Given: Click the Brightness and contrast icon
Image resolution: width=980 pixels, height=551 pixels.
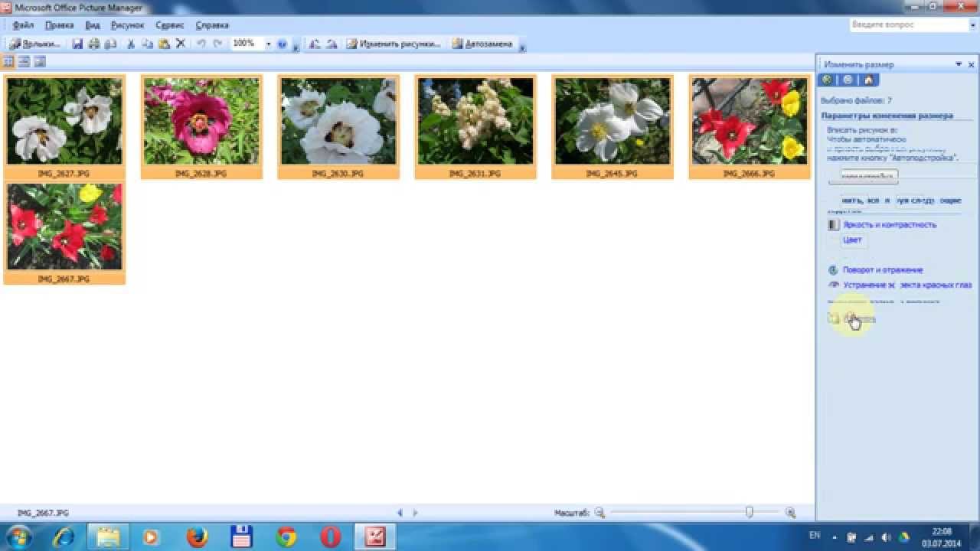Looking at the screenshot, I should click(835, 225).
